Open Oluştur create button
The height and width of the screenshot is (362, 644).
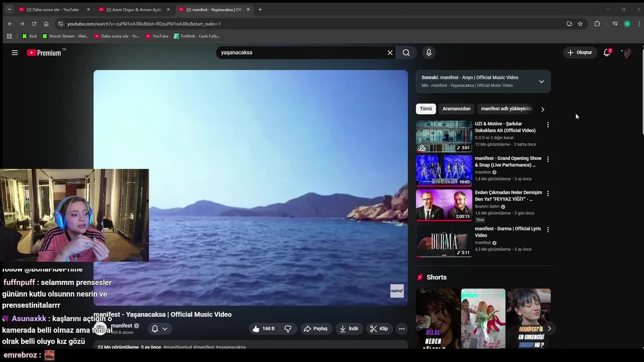coord(580,52)
